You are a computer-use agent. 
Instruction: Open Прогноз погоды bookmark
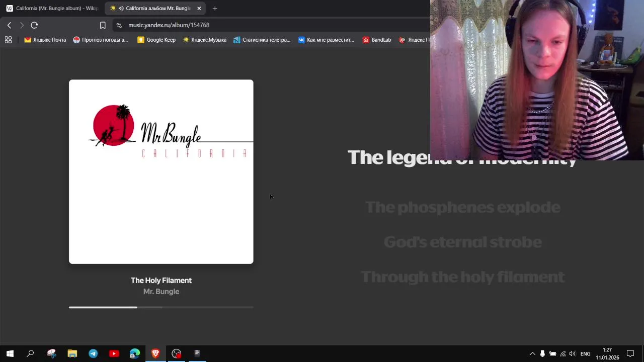point(101,40)
